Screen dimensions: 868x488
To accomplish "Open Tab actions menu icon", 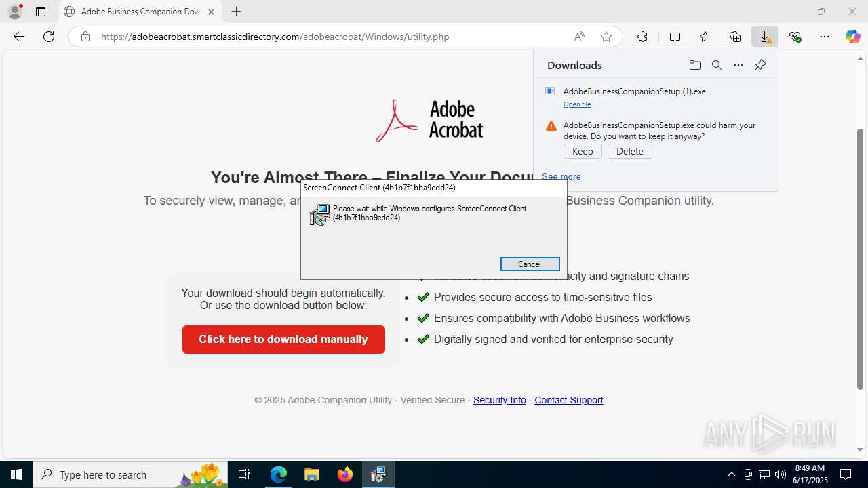I will click(41, 12).
